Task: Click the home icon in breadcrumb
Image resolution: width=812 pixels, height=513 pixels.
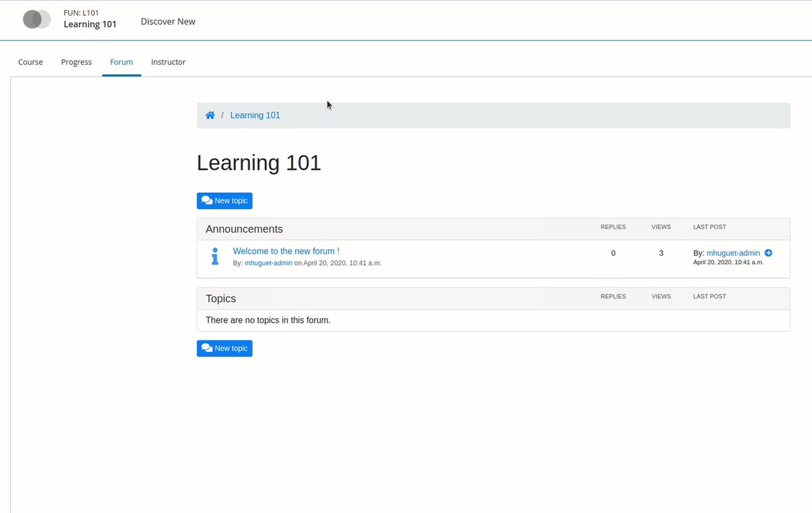Action: pyautogui.click(x=210, y=115)
